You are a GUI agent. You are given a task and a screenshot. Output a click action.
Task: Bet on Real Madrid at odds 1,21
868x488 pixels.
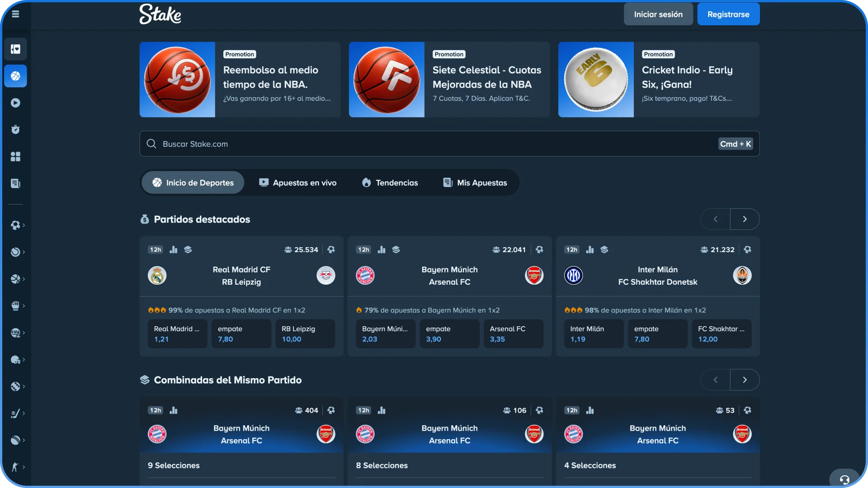click(x=178, y=334)
